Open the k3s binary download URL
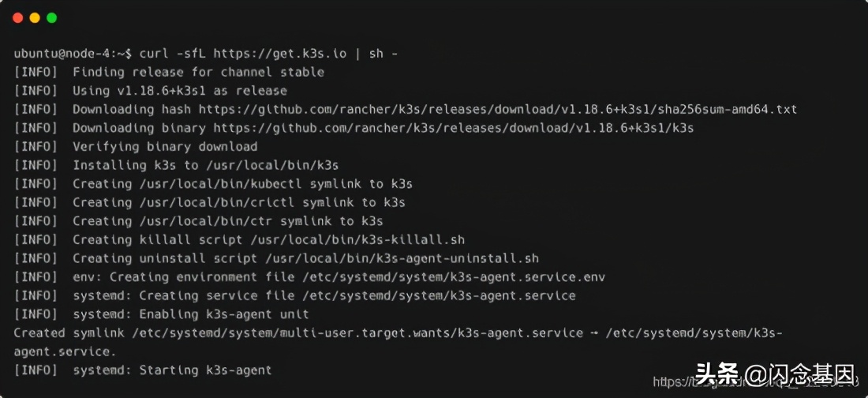The height and width of the screenshot is (398, 868). (454, 128)
